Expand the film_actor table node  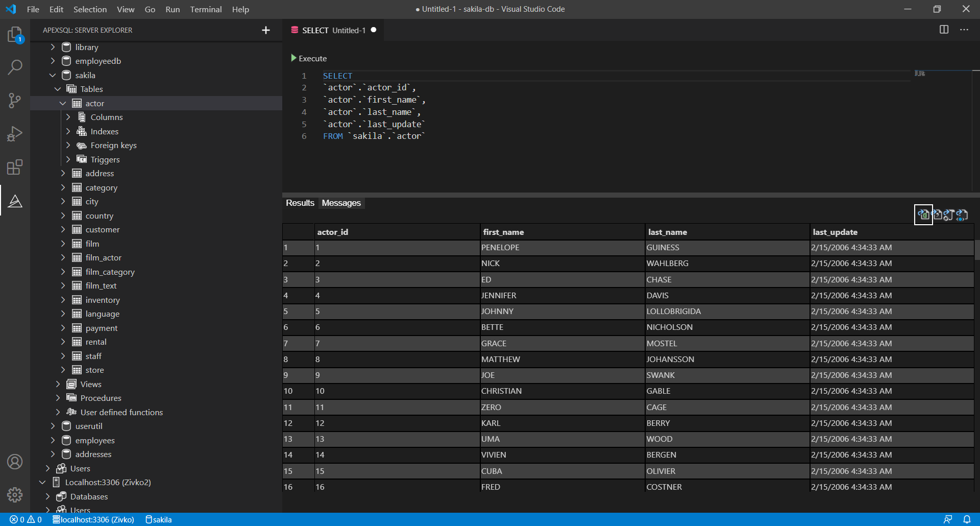pyautogui.click(x=63, y=258)
